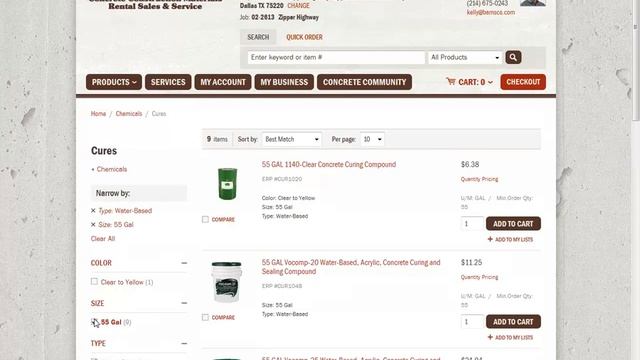Click the green drum product thumbnail

click(x=227, y=184)
